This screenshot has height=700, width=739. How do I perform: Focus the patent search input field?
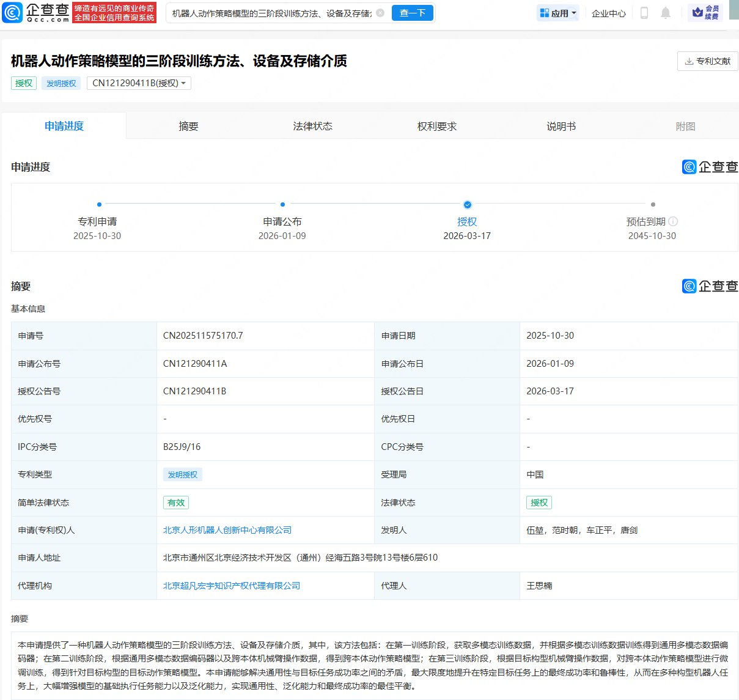point(272,13)
